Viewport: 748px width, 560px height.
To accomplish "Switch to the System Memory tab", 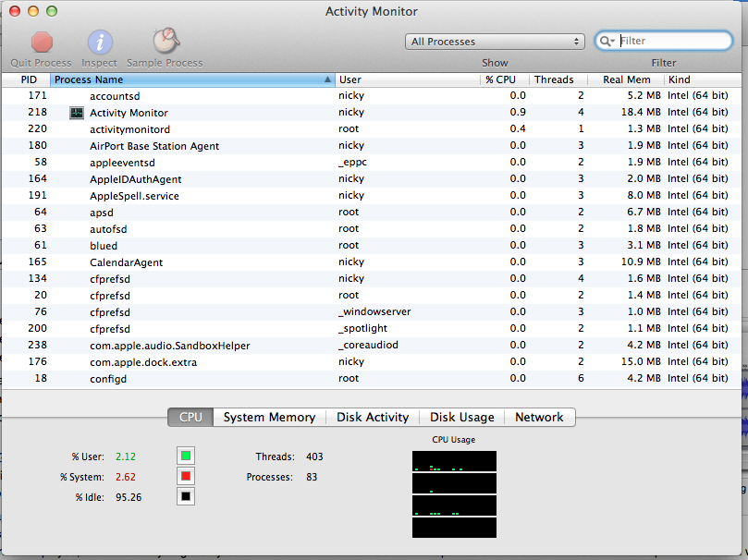I will pyautogui.click(x=269, y=418).
